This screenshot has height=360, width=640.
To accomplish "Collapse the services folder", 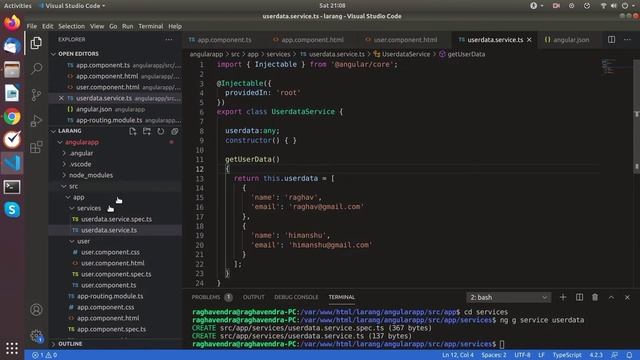I will (89, 208).
